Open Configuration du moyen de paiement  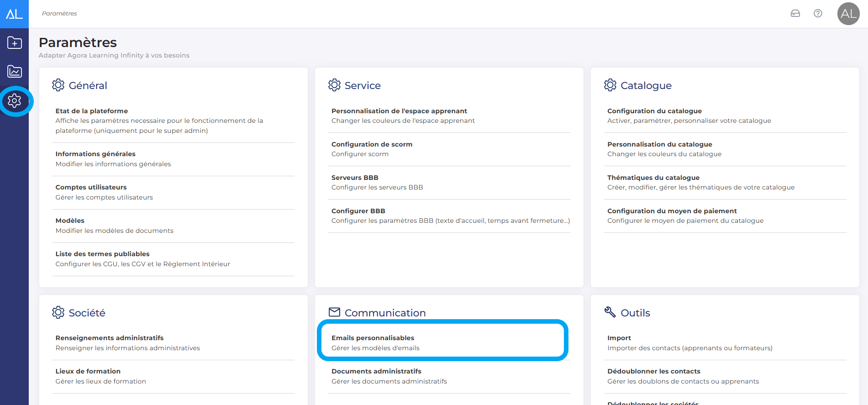672,211
